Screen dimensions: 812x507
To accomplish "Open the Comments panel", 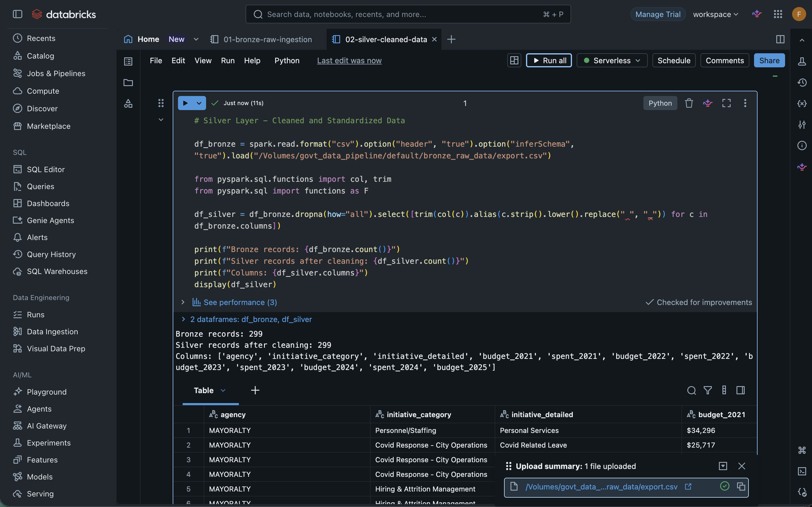I will pos(724,60).
